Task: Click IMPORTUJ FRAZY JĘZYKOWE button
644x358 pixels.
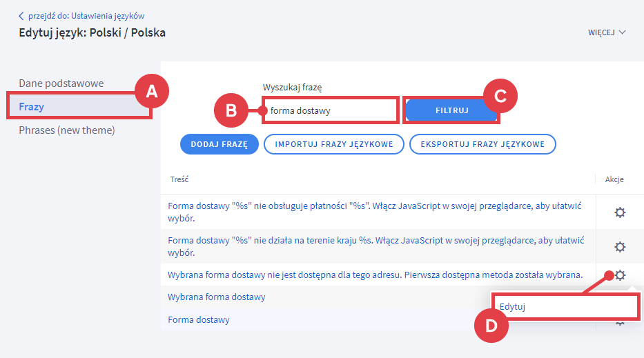Action: tap(334, 144)
